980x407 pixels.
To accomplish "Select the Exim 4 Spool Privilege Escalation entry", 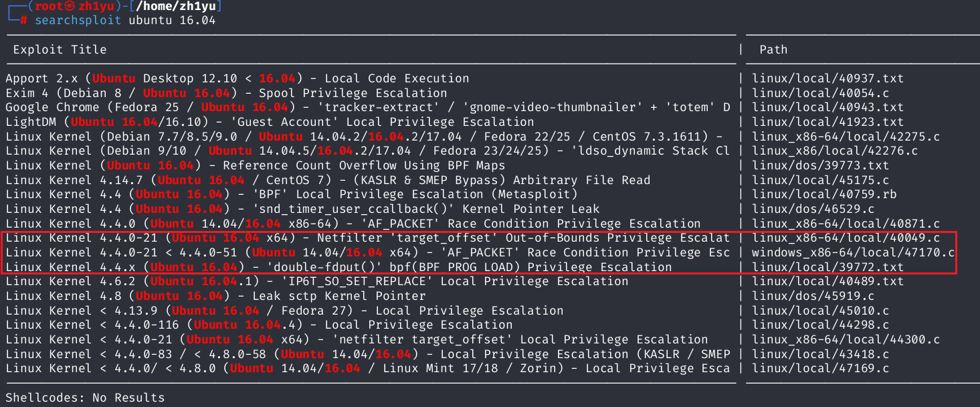I will click(x=226, y=93).
